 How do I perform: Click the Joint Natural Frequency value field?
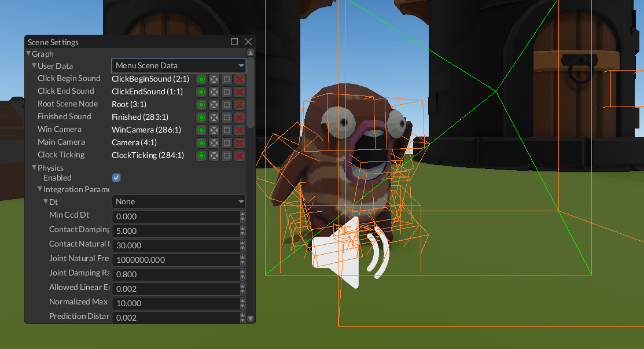(x=175, y=260)
